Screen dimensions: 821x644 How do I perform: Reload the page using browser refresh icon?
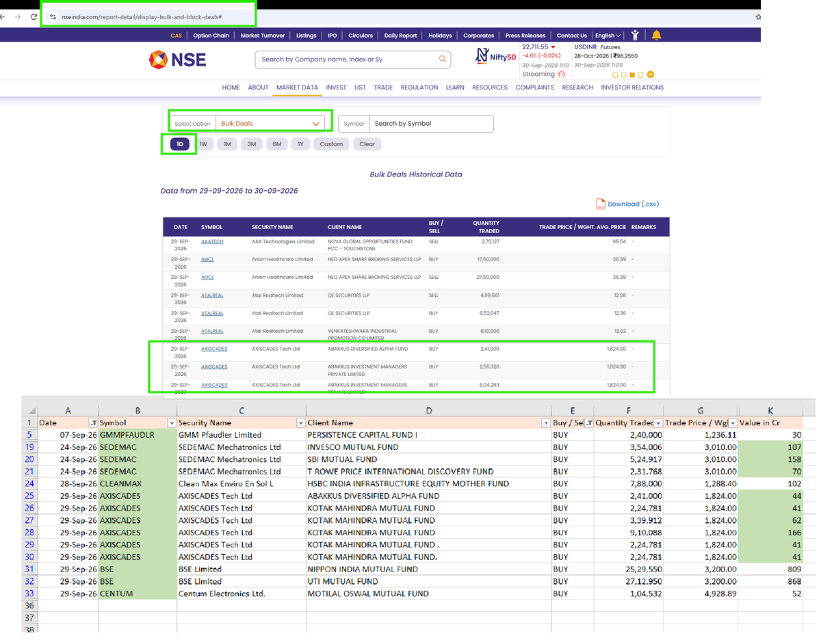coord(34,16)
